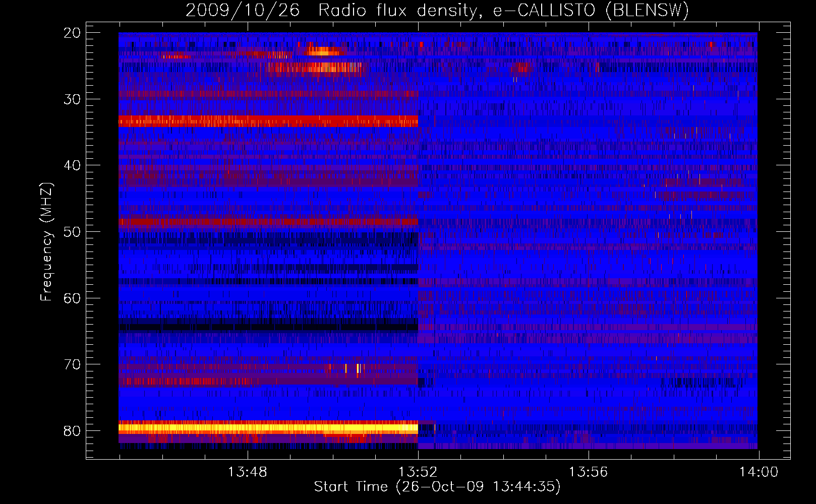Click the plot title with date 2009/10/26
Screen dimensions: 816x504
437,10
